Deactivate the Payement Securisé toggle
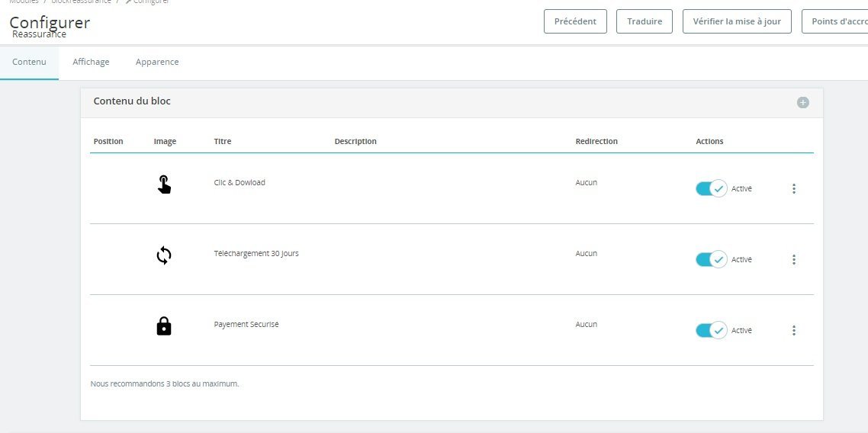Viewport: 868px width, 433px height. pos(711,330)
